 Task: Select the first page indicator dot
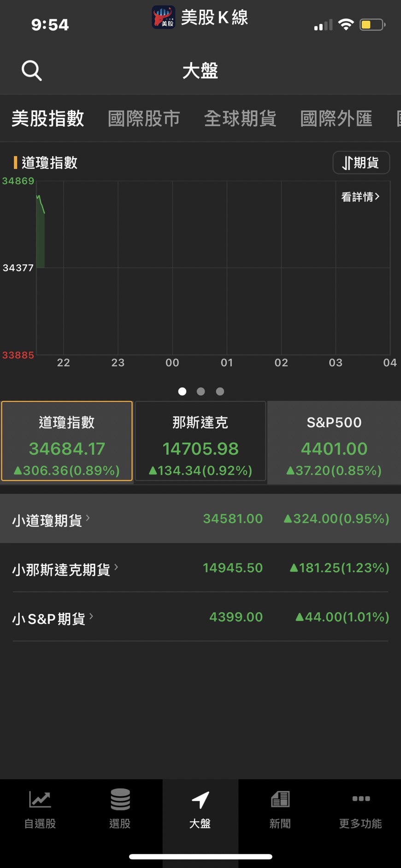click(x=182, y=391)
